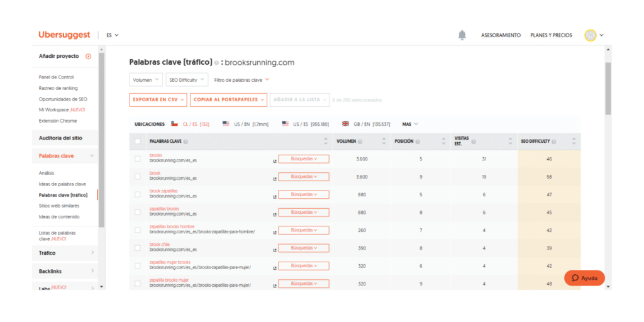Select Chile flag CL / ES location
The image size is (644, 322).
(x=190, y=124)
